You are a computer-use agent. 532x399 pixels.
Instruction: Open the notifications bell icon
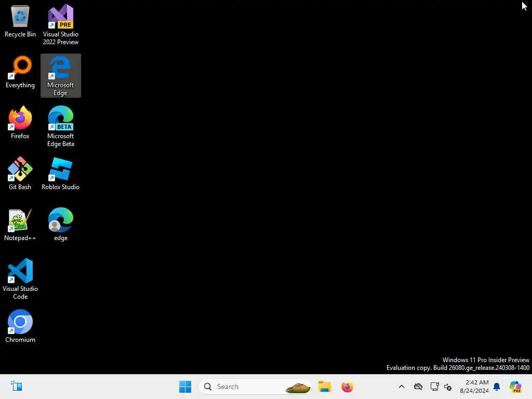(x=497, y=387)
